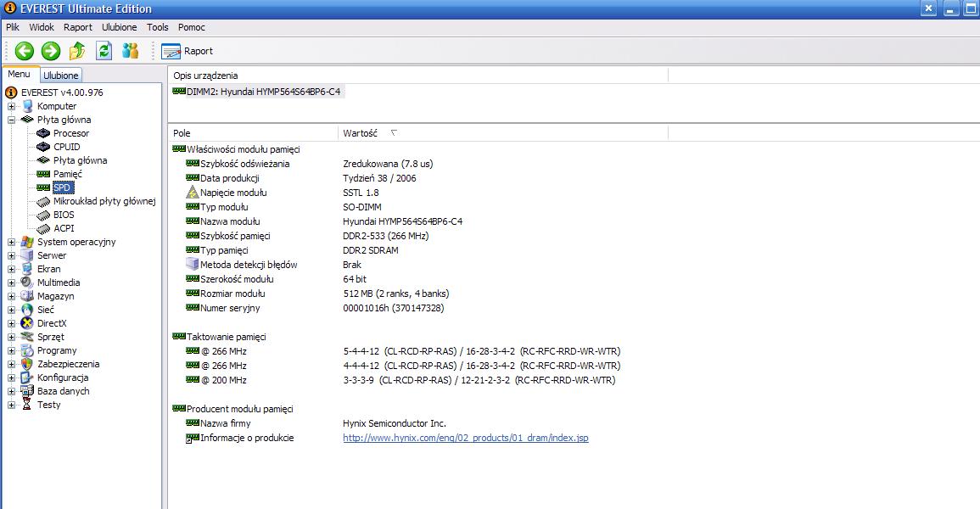This screenshot has width=980, height=509.
Task: Expand the Sprzęt tree node
Action: pos(11,338)
